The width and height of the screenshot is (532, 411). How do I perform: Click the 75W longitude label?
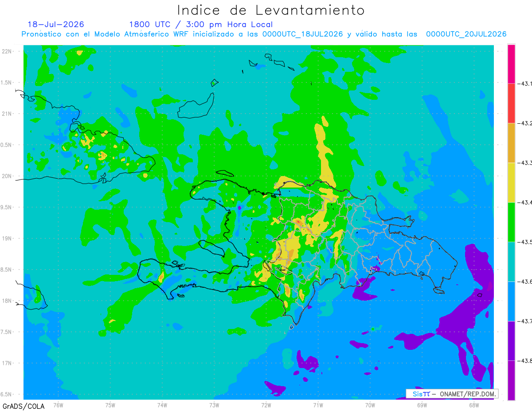click(110, 405)
